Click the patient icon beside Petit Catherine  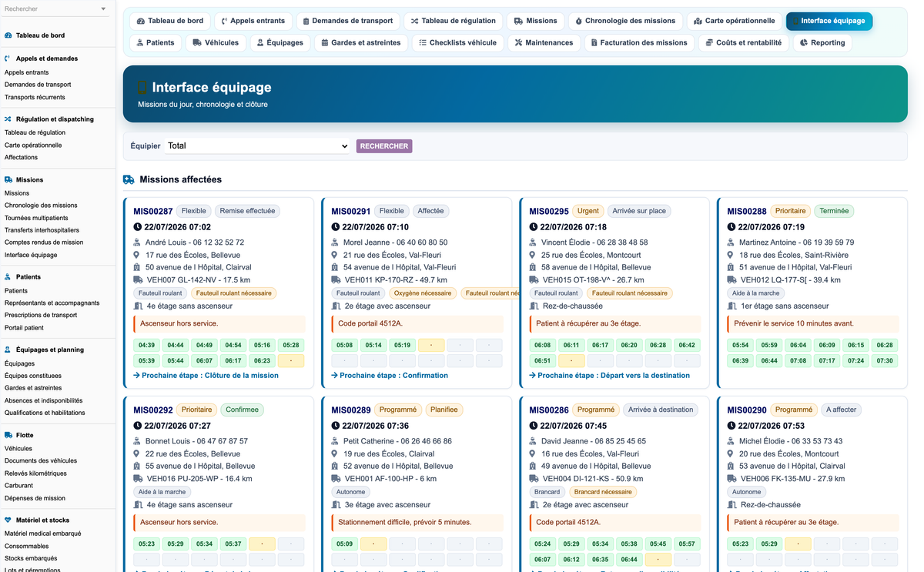336,441
